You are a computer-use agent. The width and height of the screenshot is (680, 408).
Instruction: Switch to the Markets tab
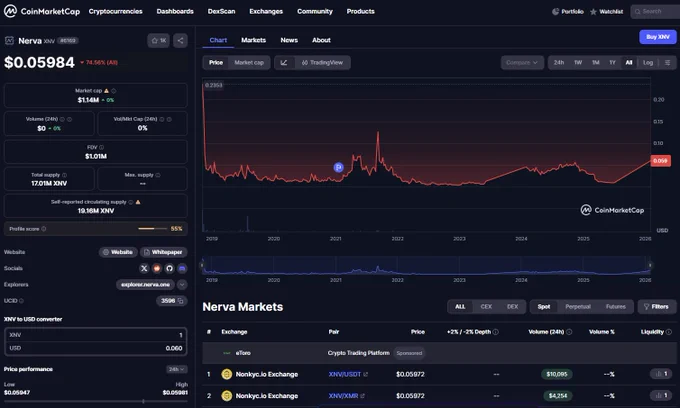coord(253,40)
